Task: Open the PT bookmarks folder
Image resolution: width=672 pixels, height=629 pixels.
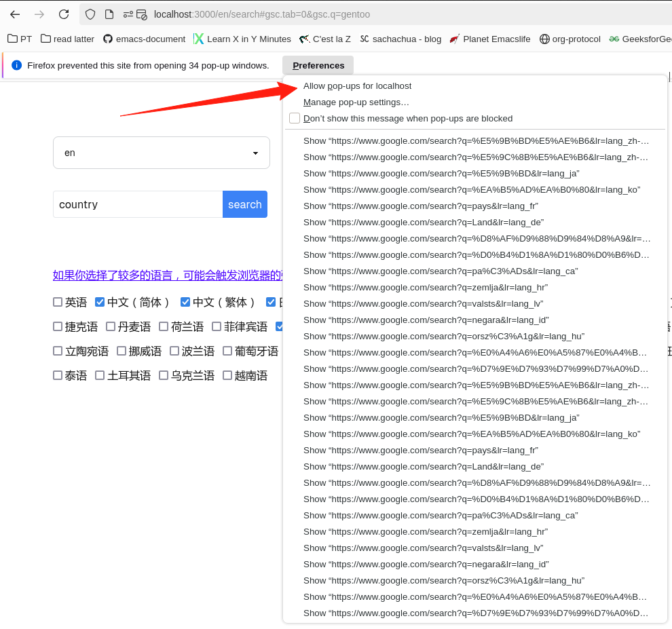Action: [20, 39]
